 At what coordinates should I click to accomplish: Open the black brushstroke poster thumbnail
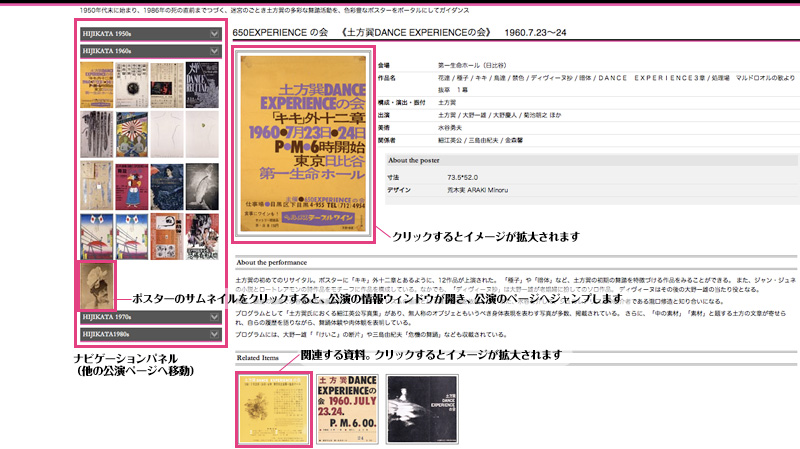[96, 135]
